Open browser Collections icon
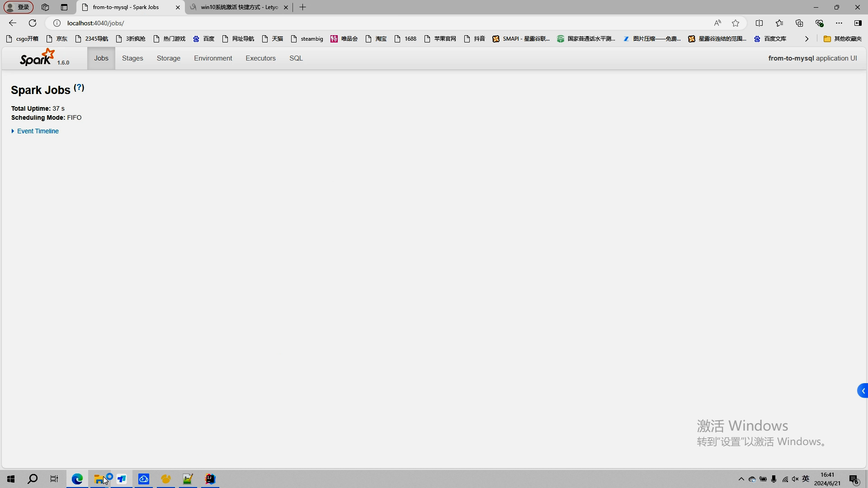The width and height of the screenshot is (868, 488). (799, 23)
